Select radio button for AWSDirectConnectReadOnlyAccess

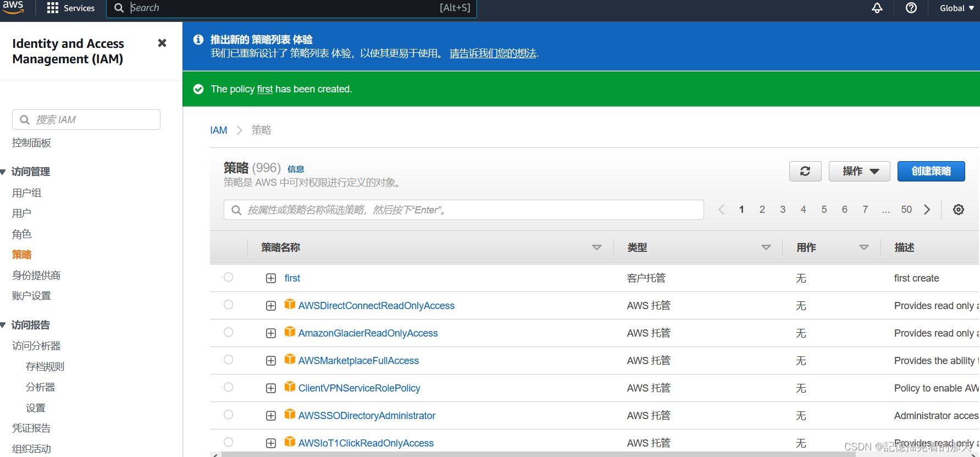tap(229, 305)
